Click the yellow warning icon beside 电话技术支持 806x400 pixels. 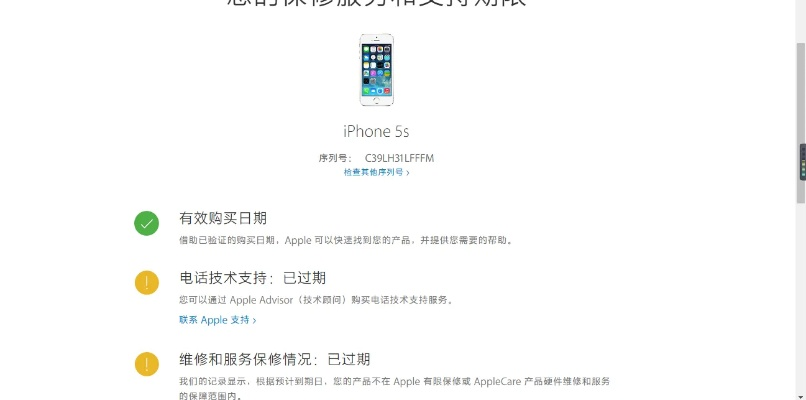[x=146, y=282]
